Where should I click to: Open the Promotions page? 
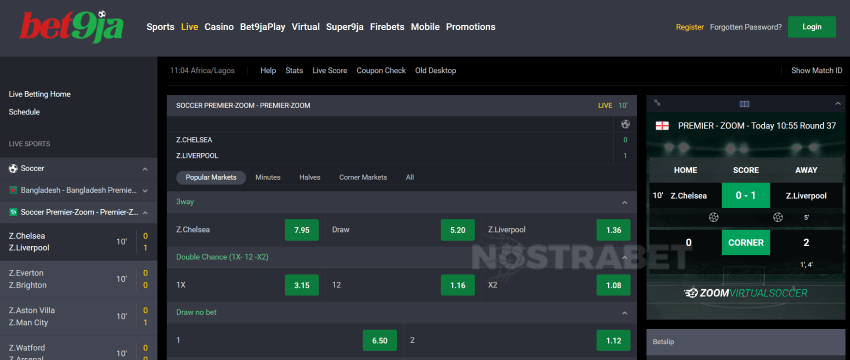tap(471, 27)
